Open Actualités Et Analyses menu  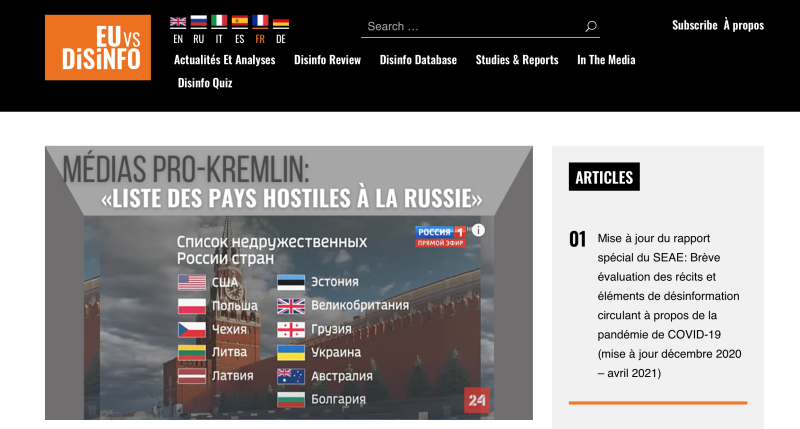[224, 60]
